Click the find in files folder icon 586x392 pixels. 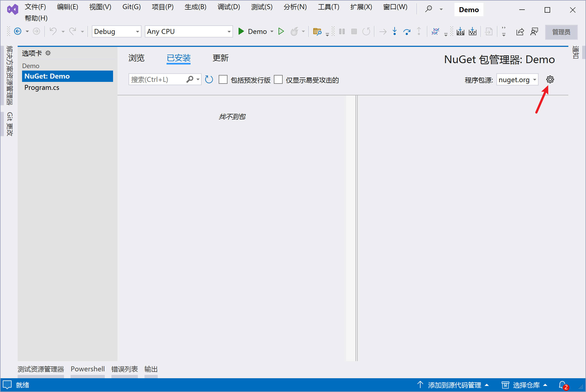point(317,31)
